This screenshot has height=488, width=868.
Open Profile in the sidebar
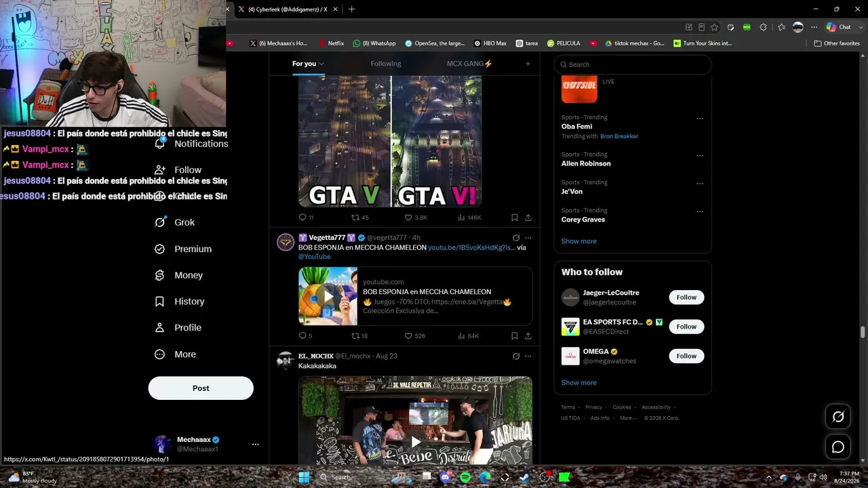pyautogui.click(x=178, y=328)
